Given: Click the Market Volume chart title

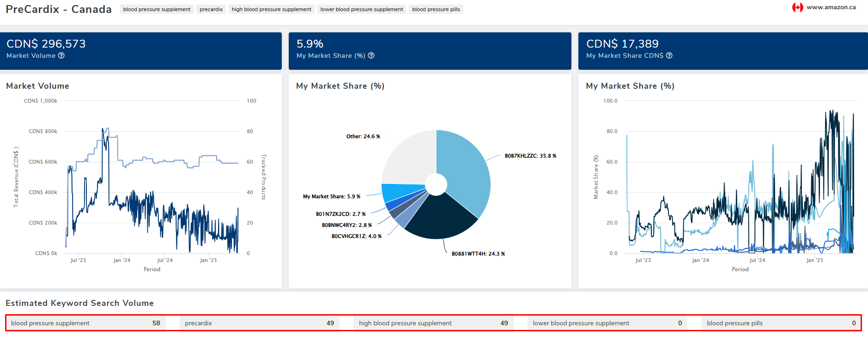Looking at the screenshot, I should click(37, 86).
